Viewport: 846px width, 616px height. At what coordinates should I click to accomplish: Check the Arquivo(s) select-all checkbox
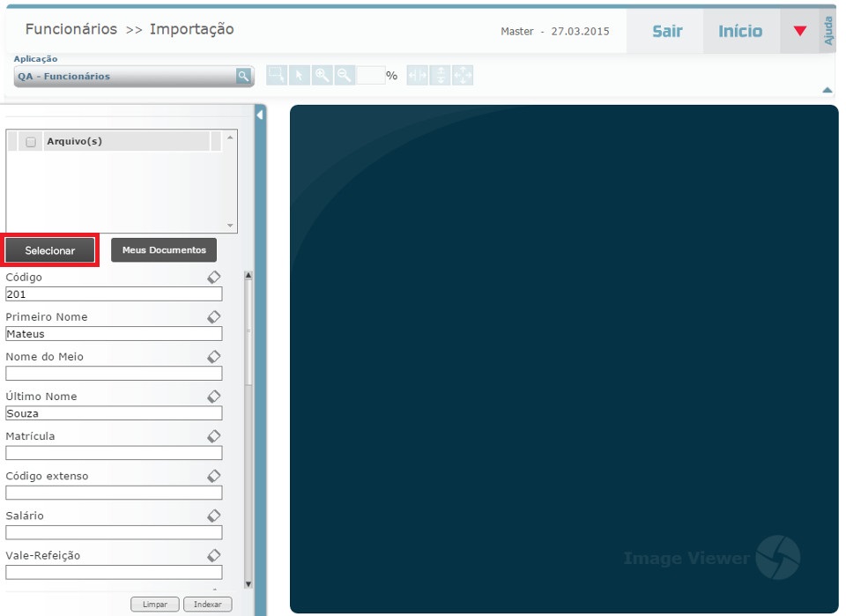(31, 142)
